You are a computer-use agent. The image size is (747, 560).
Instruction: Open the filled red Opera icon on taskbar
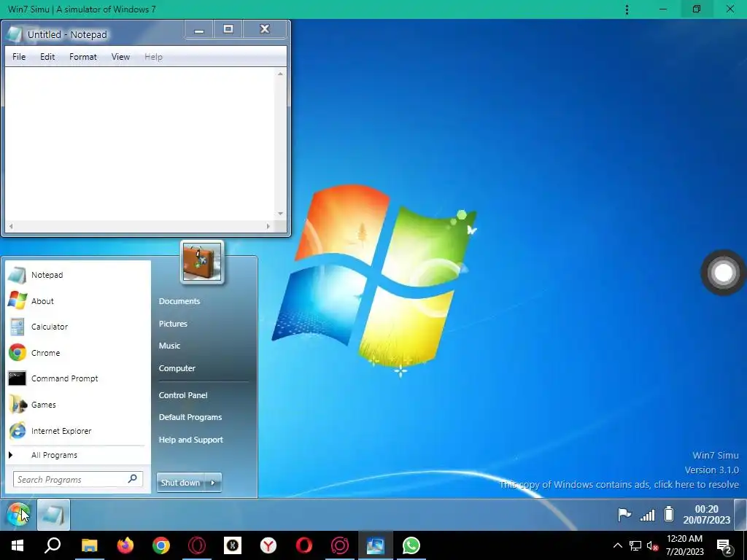[x=304, y=545]
